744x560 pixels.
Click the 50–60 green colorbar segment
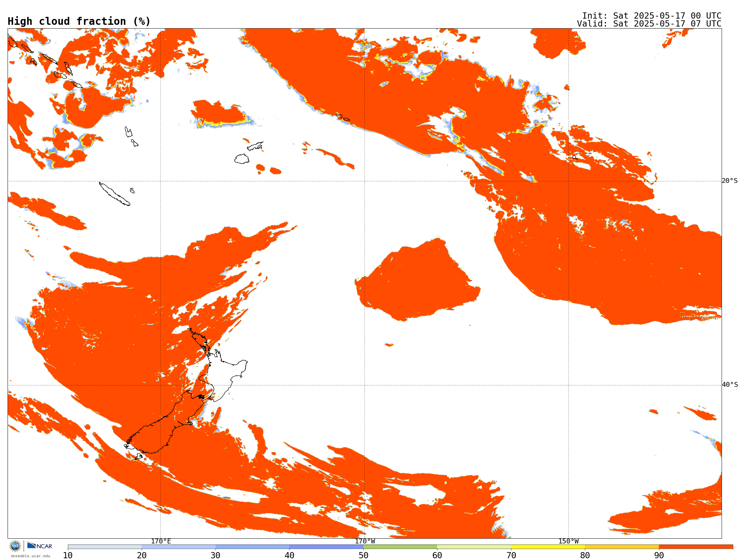pyautogui.click(x=400, y=547)
